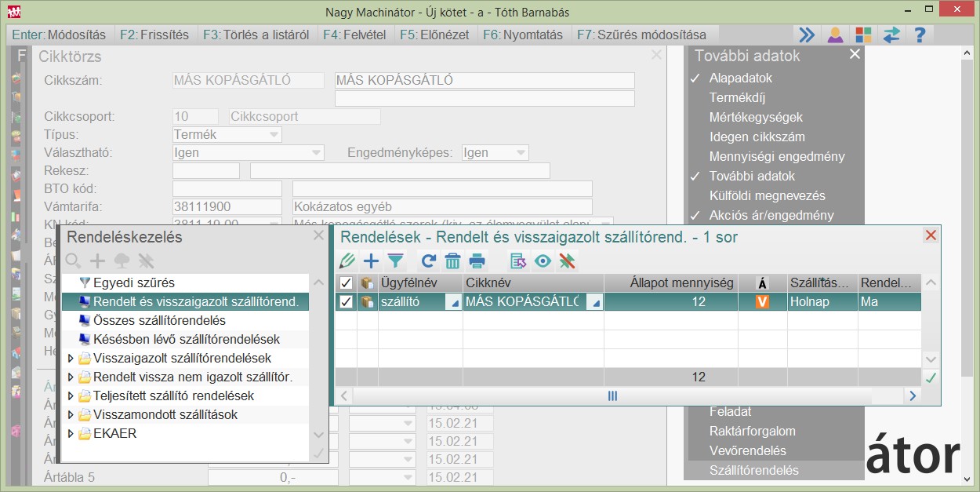Open Vevőrendelés in side panel
Screen dimensions: 980x492
coord(748,450)
